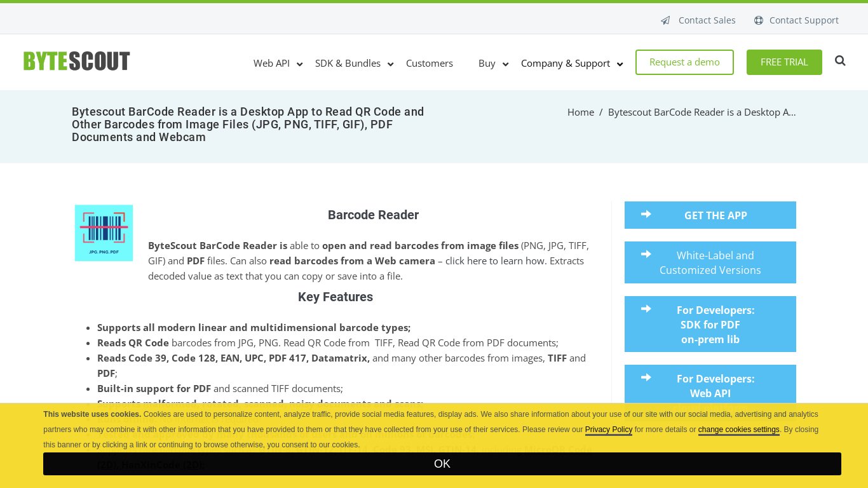This screenshot has height=488, width=868.
Task: Go to Home breadcrumb
Action: pos(581,112)
